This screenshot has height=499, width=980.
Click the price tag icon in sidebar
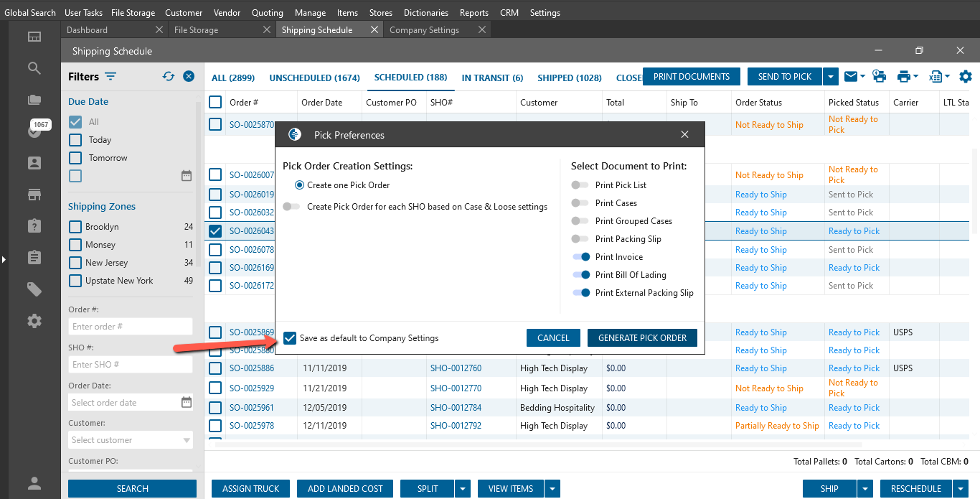pyautogui.click(x=34, y=289)
